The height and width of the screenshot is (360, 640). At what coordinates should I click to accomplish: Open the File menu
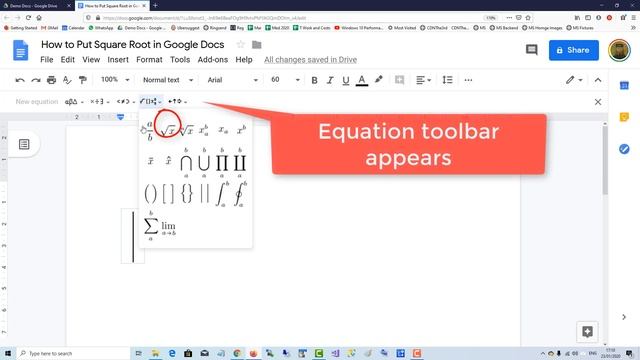coord(47,60)
